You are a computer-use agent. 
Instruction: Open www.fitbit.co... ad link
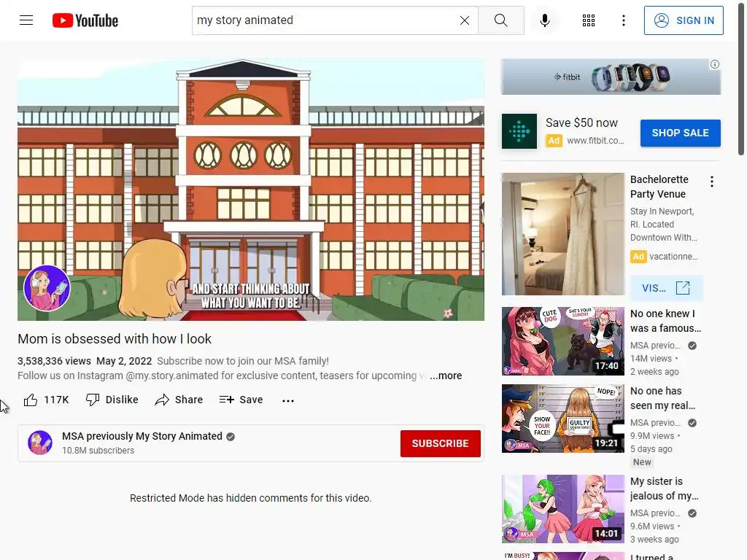(595, 141)
